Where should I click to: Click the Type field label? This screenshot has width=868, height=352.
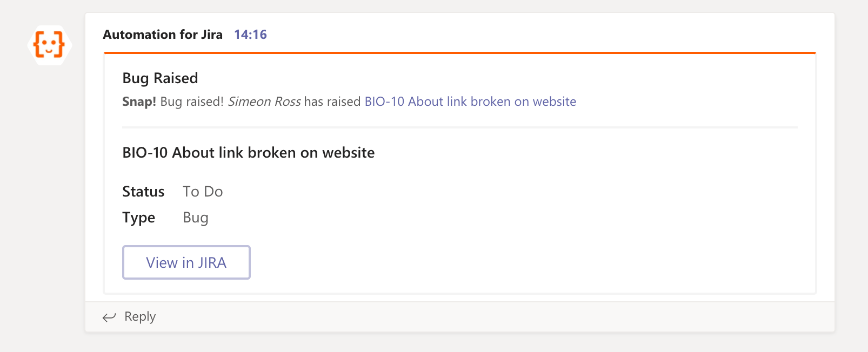pos(138,218)
